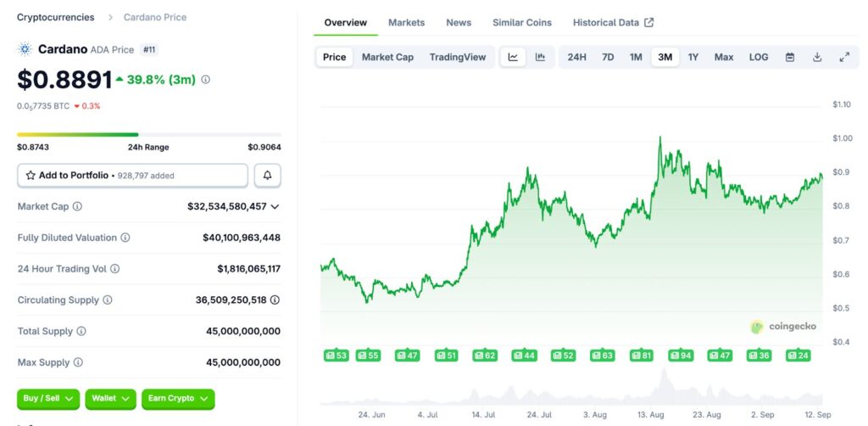Click the Market Cap info icon

click(78, 206)
